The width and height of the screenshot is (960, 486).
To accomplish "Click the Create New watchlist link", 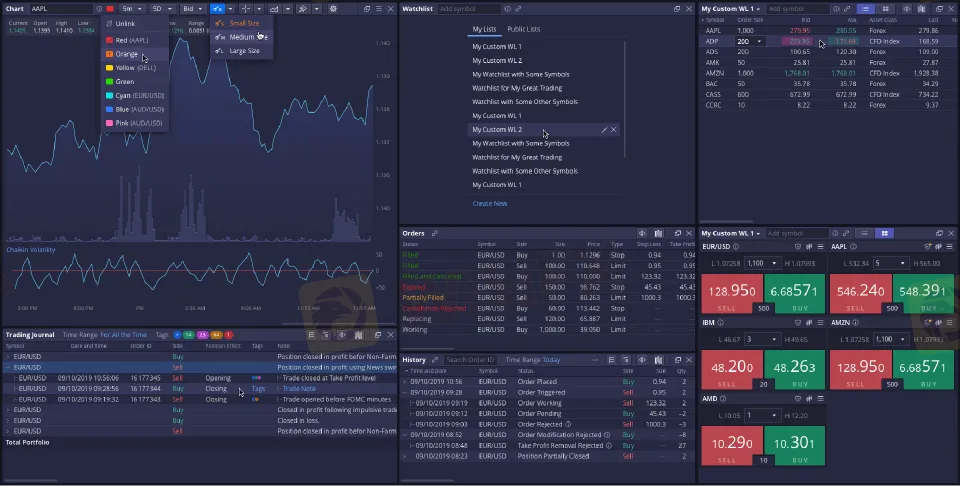I will pos(490,204).
